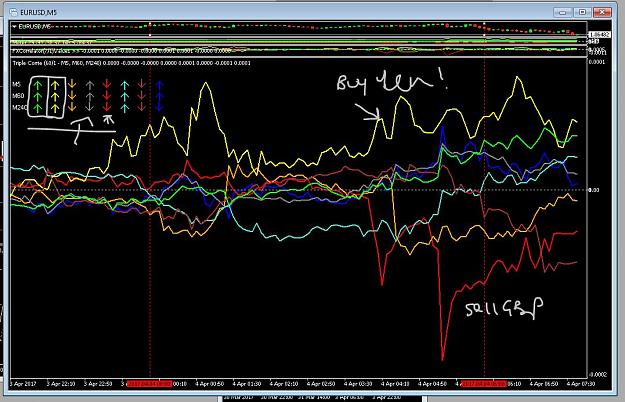Click the gray arrow in the M60 row

click(x=90, y=96)
